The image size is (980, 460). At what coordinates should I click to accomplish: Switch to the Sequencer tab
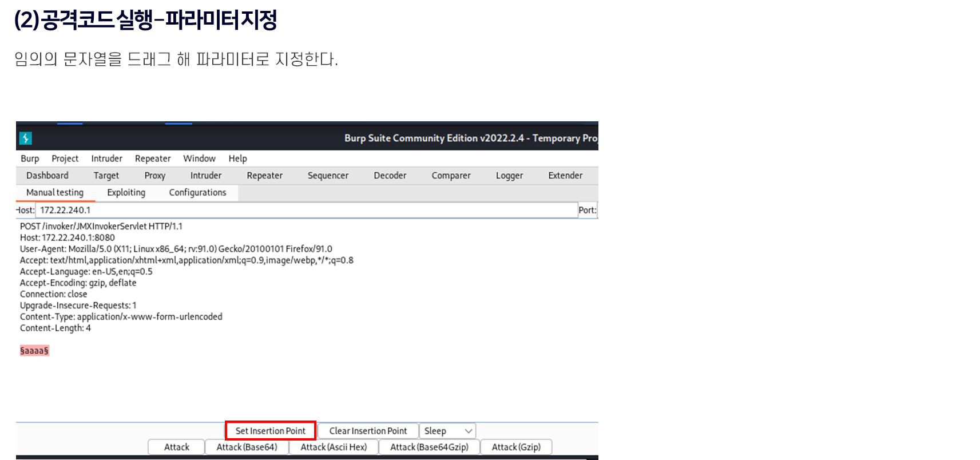pyautogui.click(x=328, y=176)
